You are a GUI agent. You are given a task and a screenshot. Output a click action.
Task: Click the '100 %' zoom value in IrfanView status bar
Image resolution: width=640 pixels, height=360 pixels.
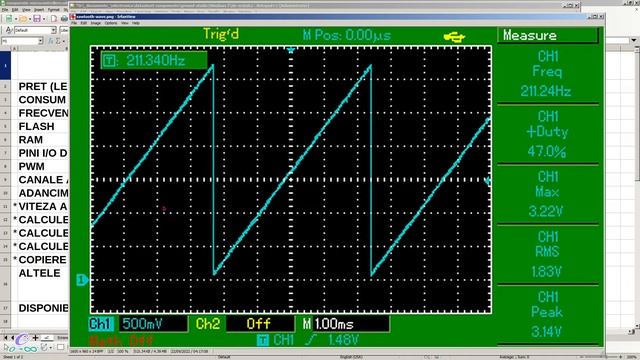(122, 351)
